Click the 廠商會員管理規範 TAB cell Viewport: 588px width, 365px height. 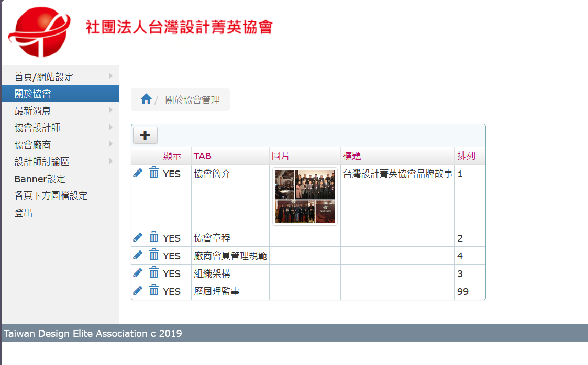[x=230, y=256]
